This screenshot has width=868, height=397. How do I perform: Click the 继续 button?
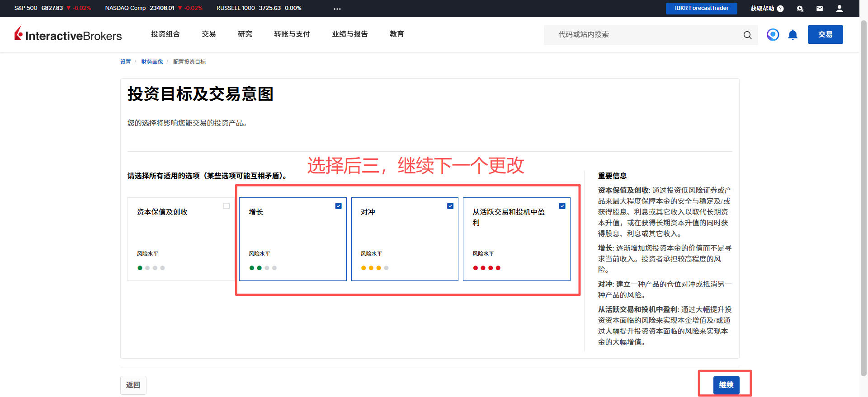(x=726, y=385)
